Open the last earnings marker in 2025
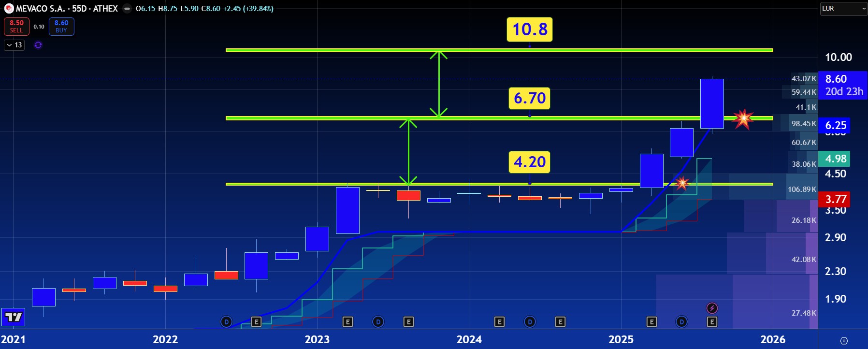Image resolution: width=868 pixels, height=349 pixels. point(712,321)
